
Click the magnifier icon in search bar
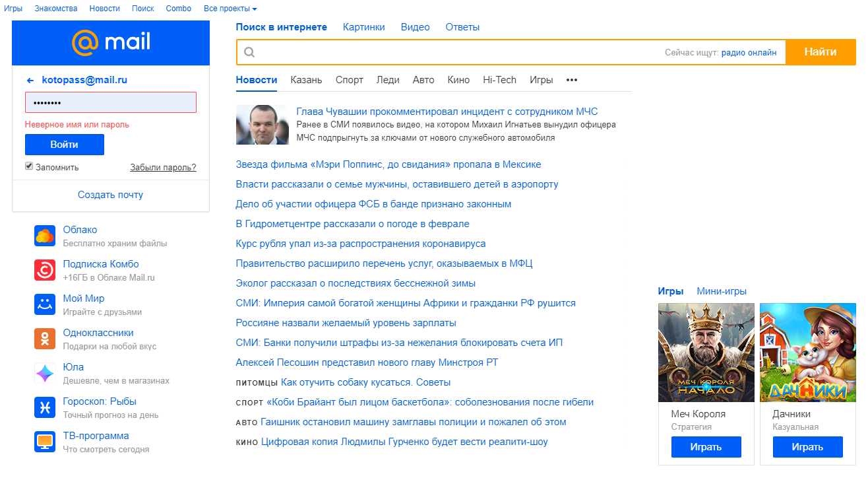pyautogui.click(x=249, y=52)
